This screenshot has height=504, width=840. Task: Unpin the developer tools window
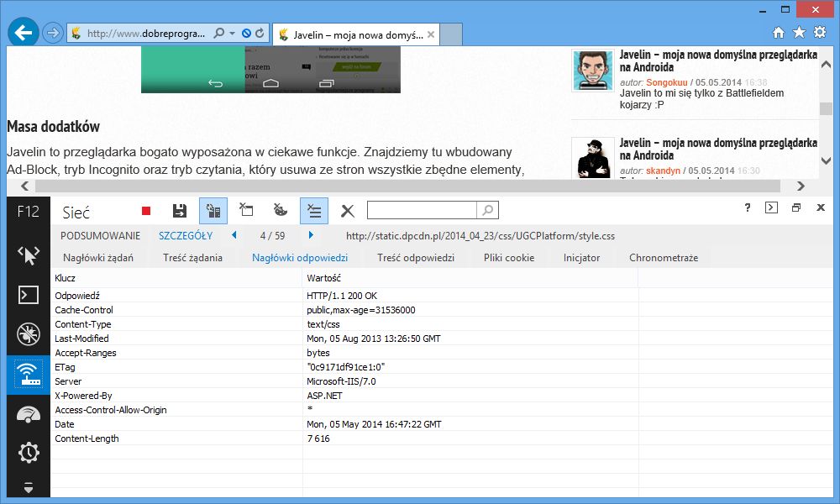[x=796, y=207]
